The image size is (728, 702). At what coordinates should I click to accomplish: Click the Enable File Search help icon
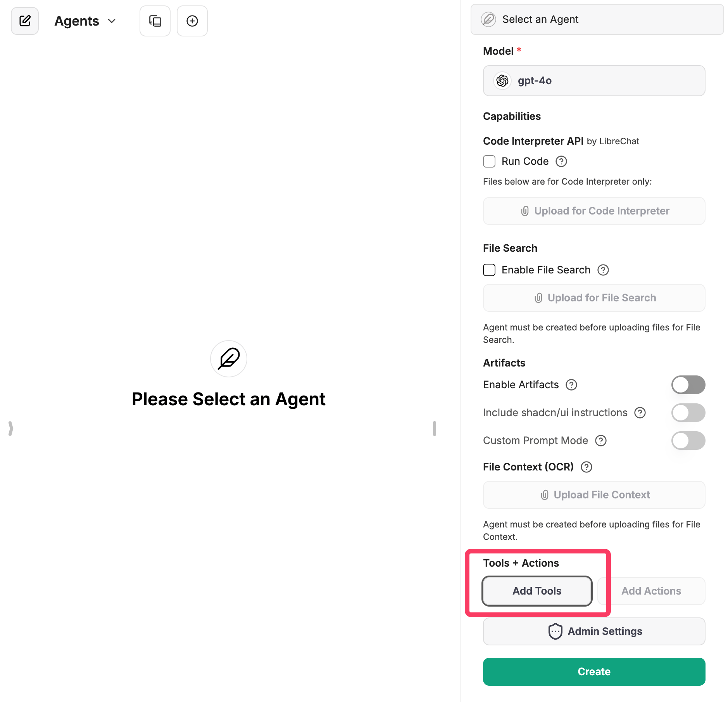603,270
